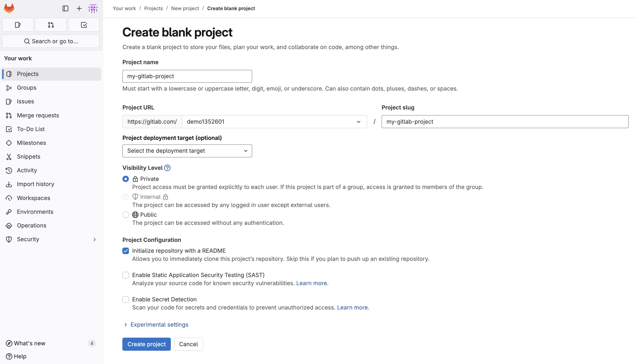Click the Merge requests icon at top left
Viewport: 636px width, 364px height.
click(x=50, y=25)
